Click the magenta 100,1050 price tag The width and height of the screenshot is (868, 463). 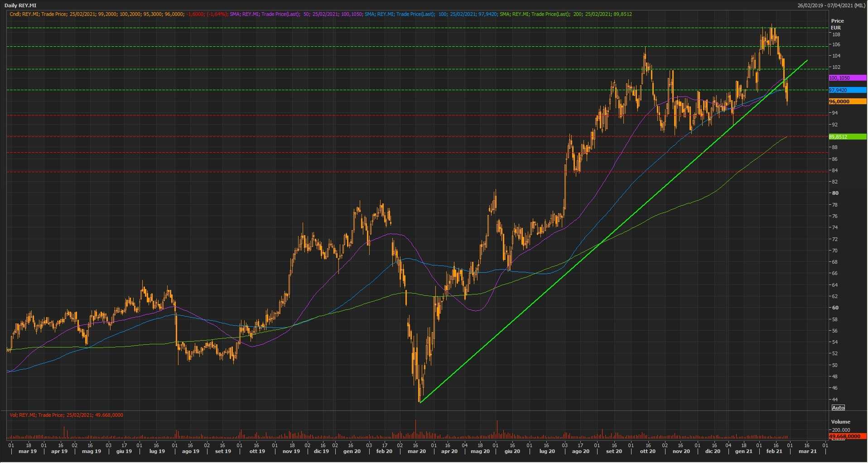click(846, 78)
